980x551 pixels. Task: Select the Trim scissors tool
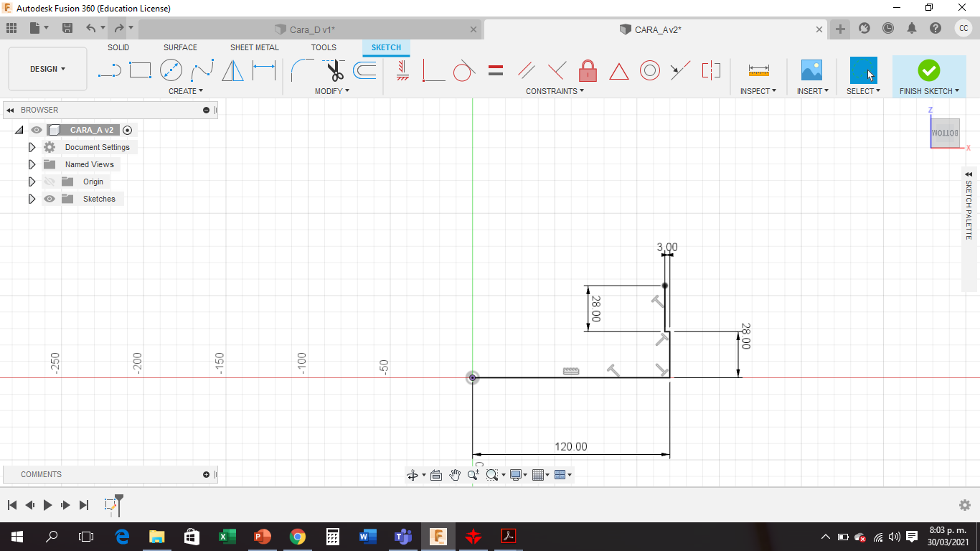click(334, 70)
